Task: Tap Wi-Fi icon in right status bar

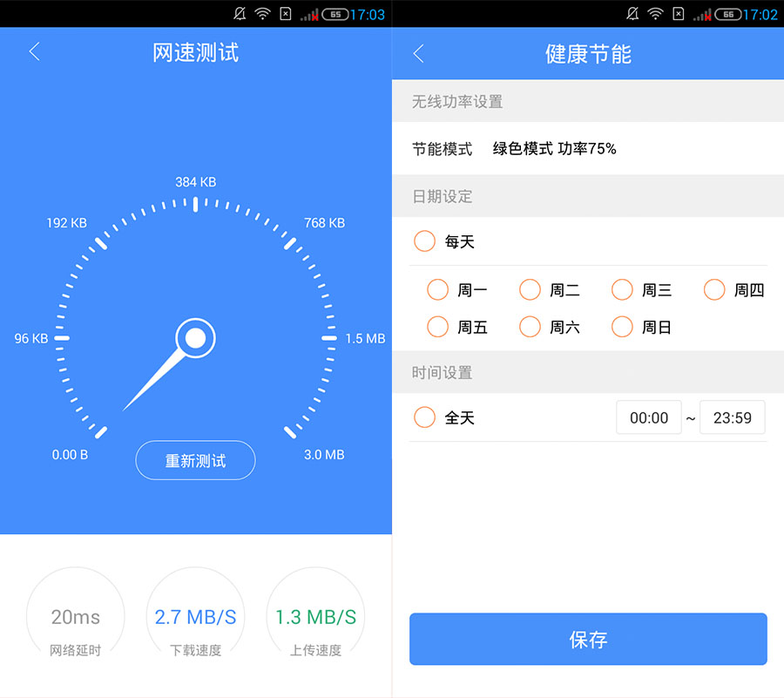Action: (655, 14)
